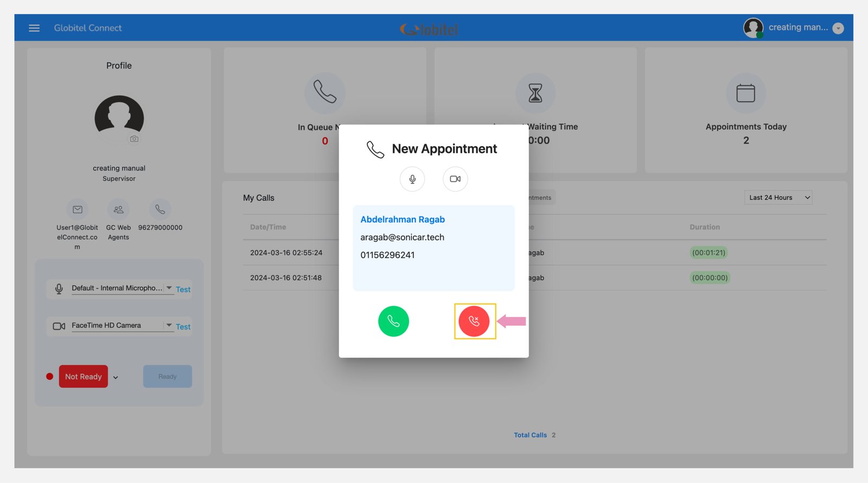
Task: Decline the call with red phone button
Action: click(x=474, y=321)
